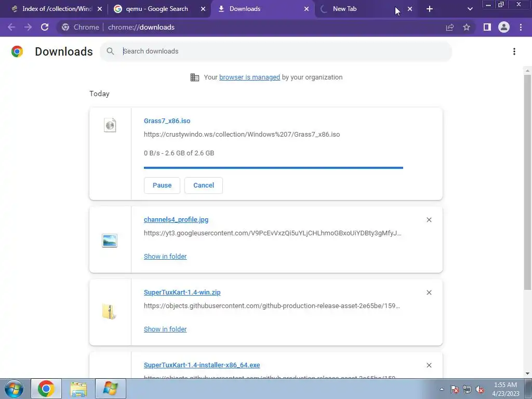The width and height of the screenshot is (532, 399).
Task: Open the profile avatar menu
Action: pos(504,27)
